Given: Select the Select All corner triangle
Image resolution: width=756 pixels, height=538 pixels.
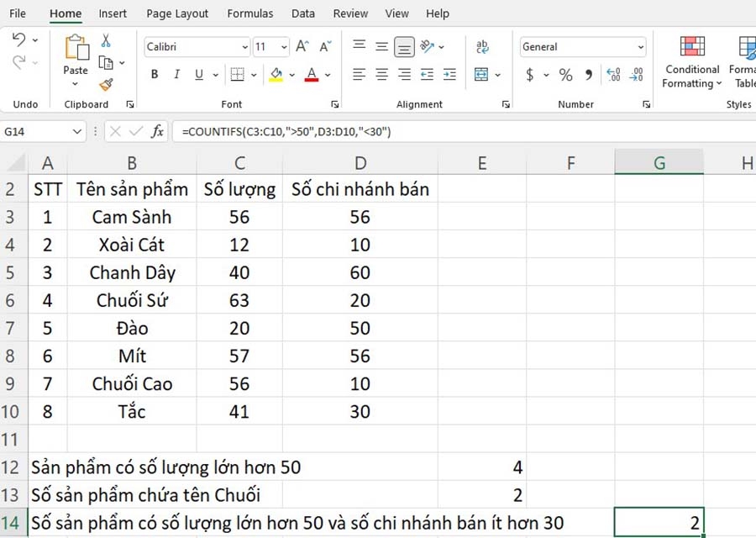Looking at the screenshot, I should (x=14, y=163).
